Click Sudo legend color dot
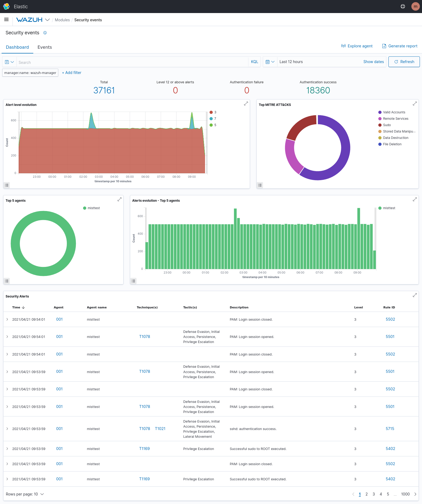 [380, 125]
